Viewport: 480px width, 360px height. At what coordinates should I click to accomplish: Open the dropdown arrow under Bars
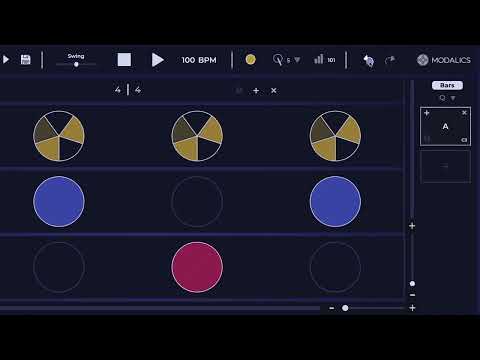point(453,98)
